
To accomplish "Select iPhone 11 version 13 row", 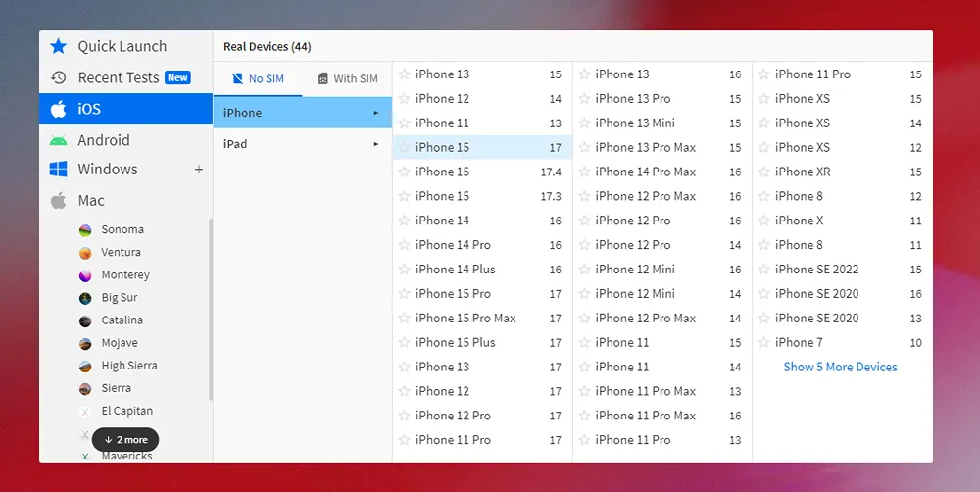I will pos(482,123).
